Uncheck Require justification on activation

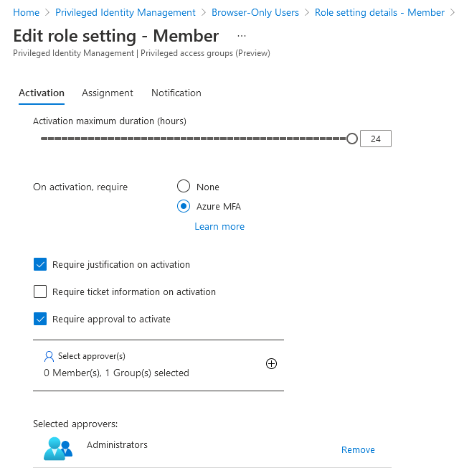point(40,264)
